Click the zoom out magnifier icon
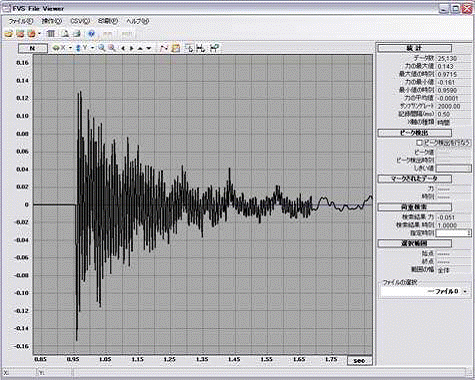This screenshot has width=475, height=380. click(112, 48)
